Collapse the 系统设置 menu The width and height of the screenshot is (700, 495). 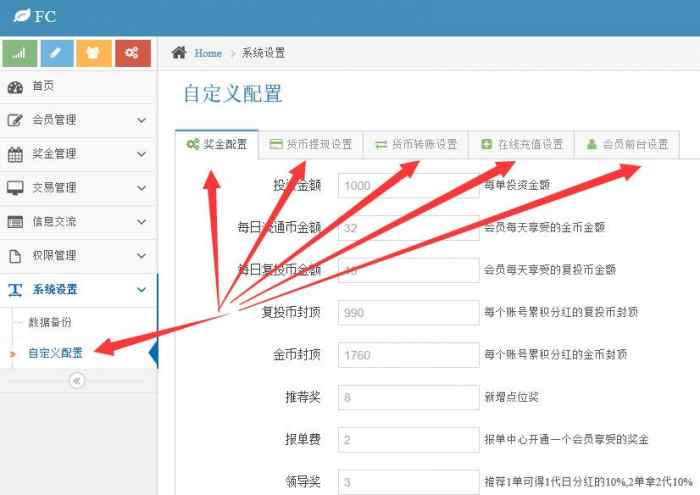pyautogui.click(x=78, y=290)
